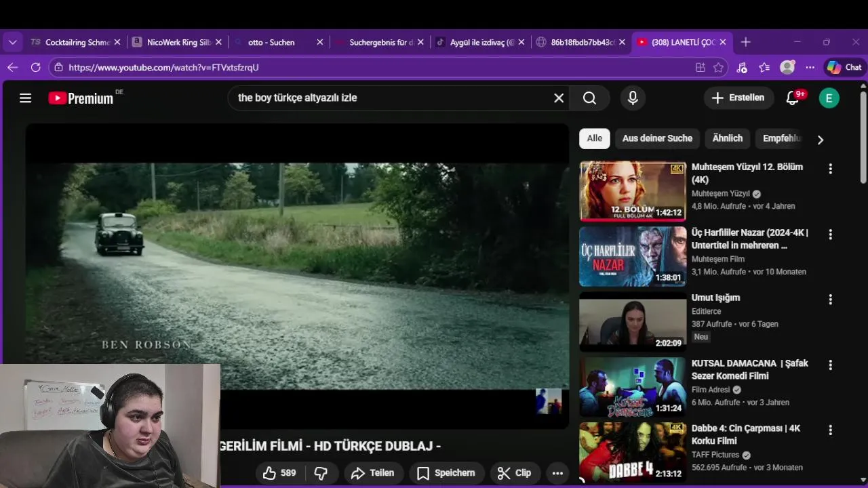Screen dimensions: 868x488
Task: Close the Cocktailring Schmuck tab
Action: coord(117,42)
